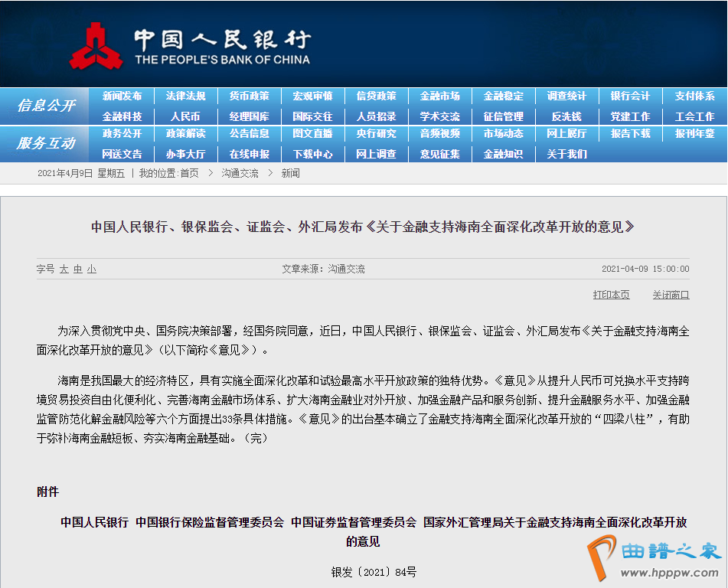
Task: Open the 货币政策 menu item
Action: [x=249, y=96]
